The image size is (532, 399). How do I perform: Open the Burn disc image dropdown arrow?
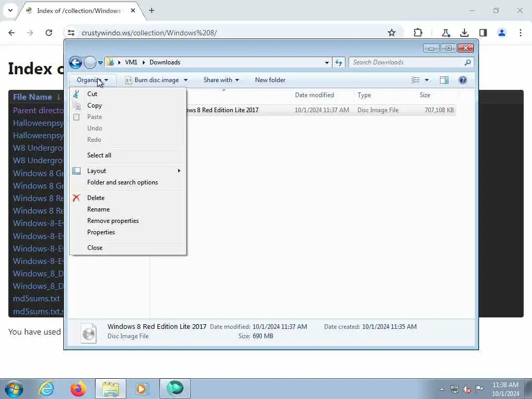point(185,80)
